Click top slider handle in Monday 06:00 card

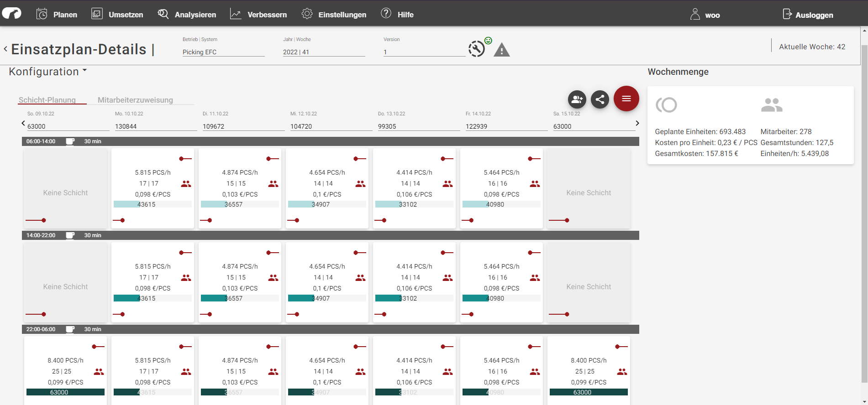[x=182, y=159]
